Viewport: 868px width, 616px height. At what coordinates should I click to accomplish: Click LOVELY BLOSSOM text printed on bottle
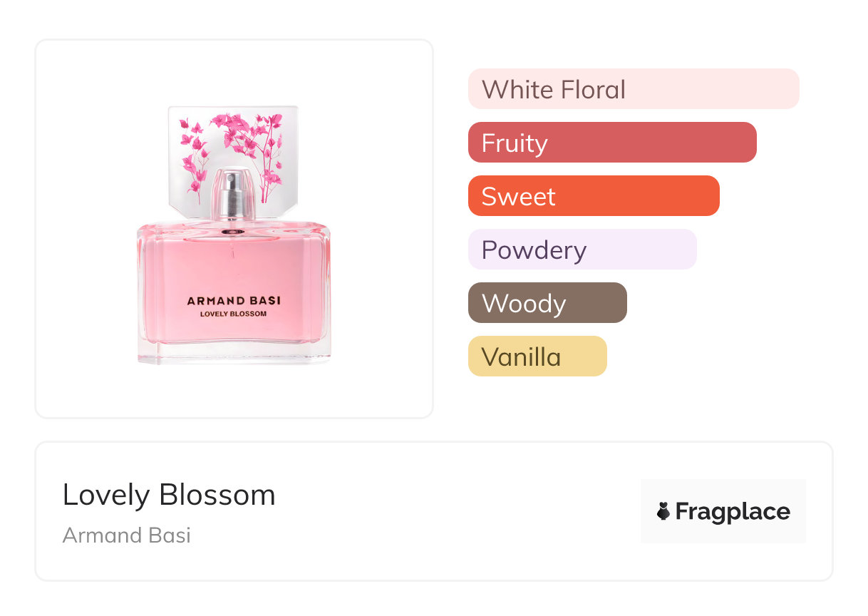[234, 314]
